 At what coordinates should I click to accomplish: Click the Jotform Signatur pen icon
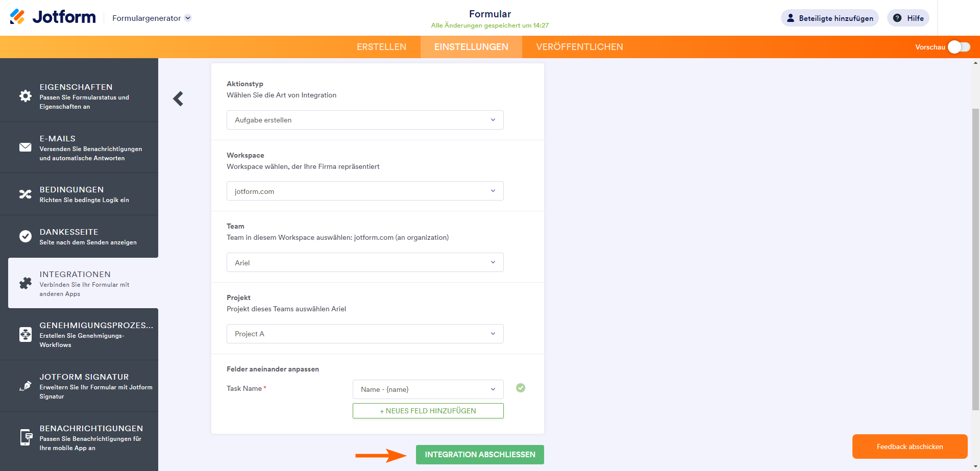pyautogui.click(x=26, y=386)
